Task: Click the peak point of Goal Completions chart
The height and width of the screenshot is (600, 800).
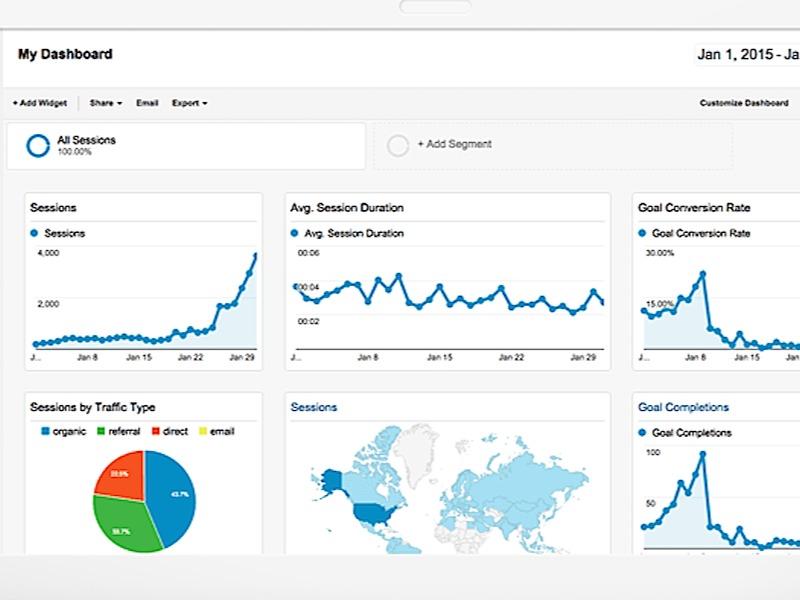Action: coord(703,454)
